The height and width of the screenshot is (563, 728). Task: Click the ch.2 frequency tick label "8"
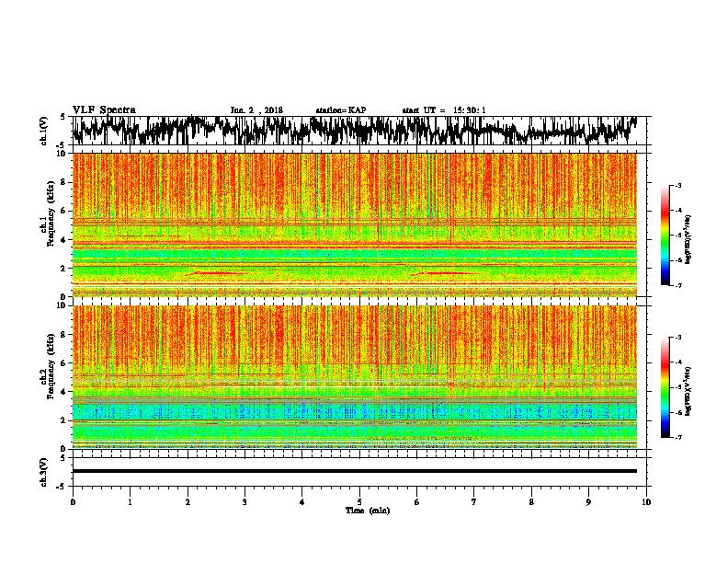click(x=63, y=335)
